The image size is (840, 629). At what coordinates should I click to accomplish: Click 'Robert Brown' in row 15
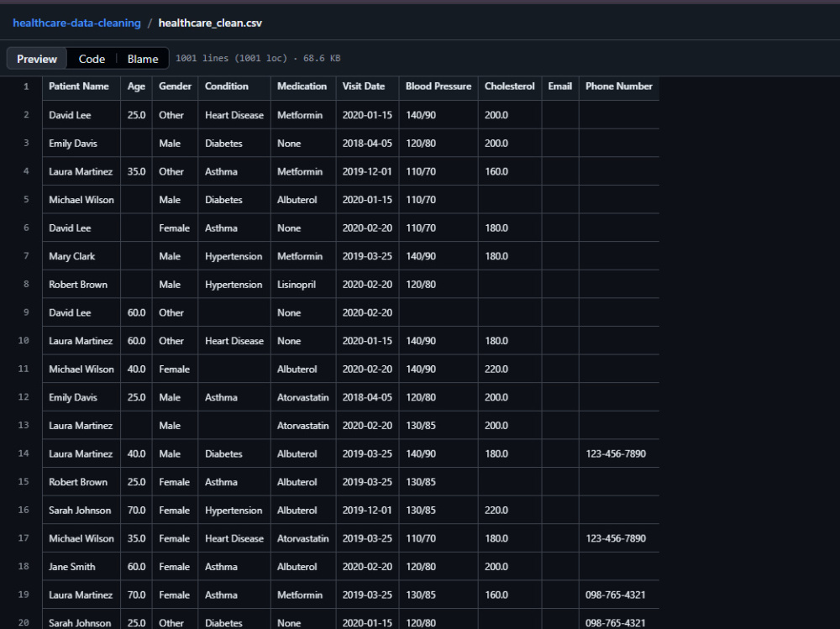coord(77,482)
